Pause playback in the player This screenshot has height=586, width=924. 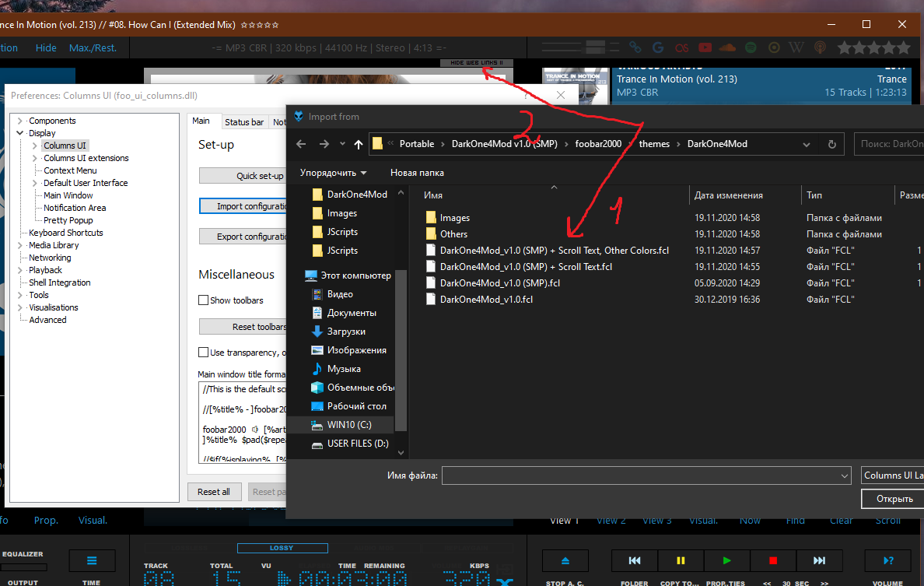681,560
